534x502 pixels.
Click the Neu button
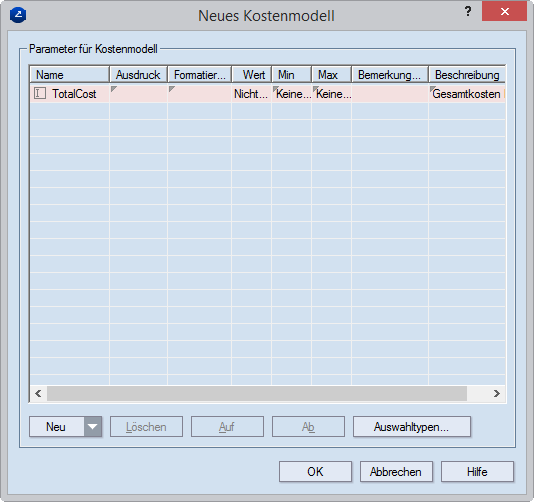[57, 426]
